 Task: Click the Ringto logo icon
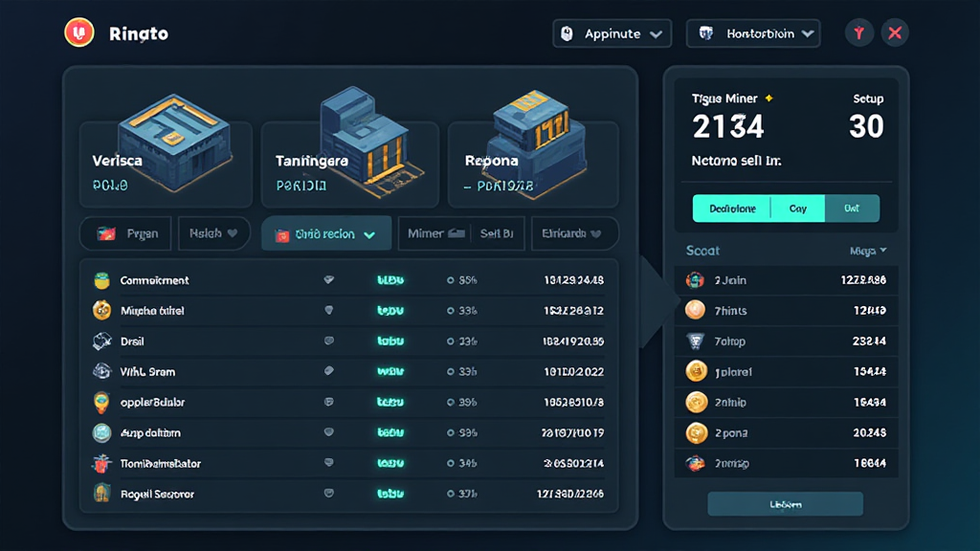tap(79, 32)
